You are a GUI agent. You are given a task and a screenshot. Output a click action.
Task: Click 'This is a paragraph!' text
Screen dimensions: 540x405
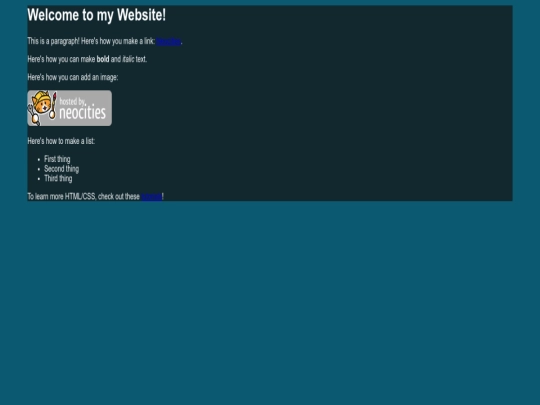(x=53, y=41)
